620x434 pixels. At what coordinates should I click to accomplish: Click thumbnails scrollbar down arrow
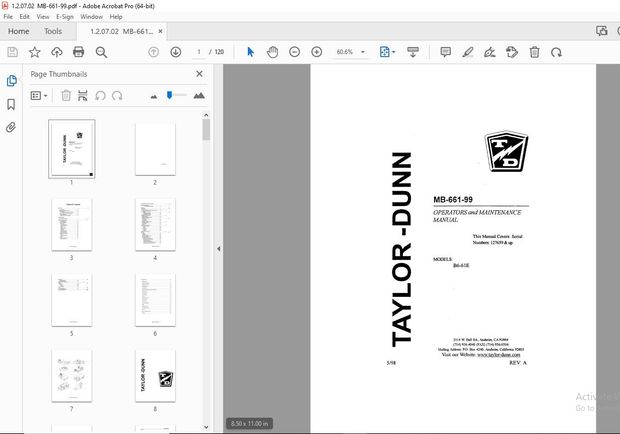[206, 427]
